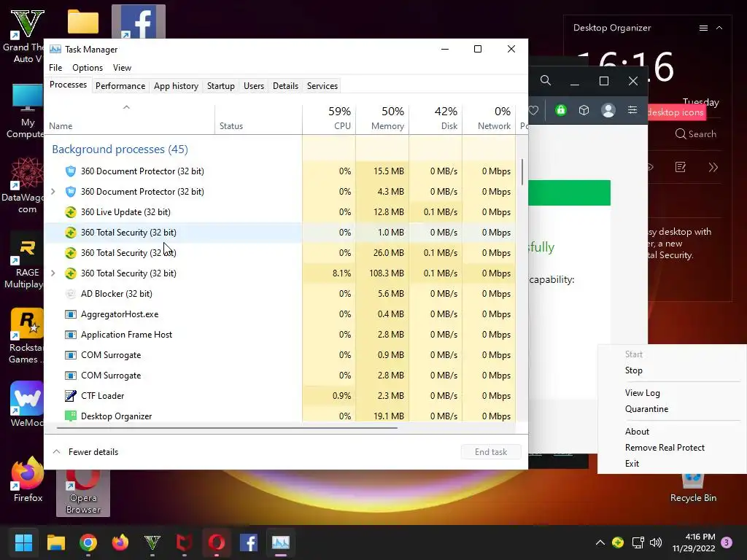Click volume icon in system tray

coord(656,542)
